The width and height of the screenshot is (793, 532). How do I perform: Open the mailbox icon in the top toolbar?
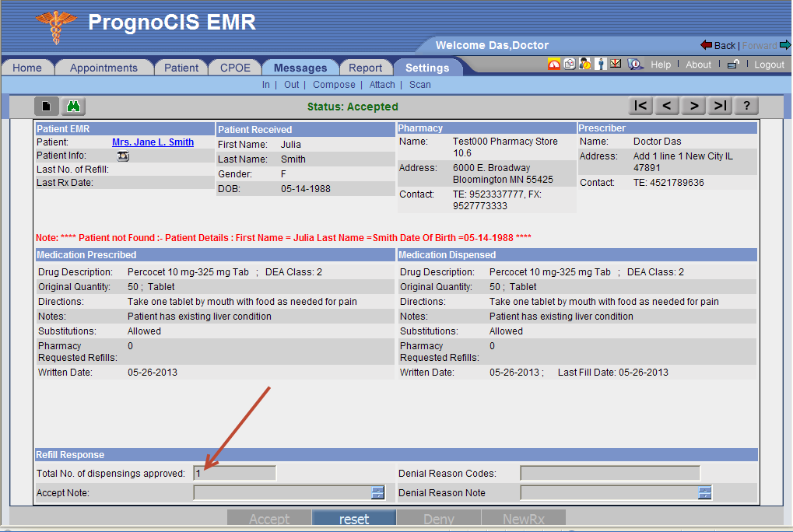(570, 64)
